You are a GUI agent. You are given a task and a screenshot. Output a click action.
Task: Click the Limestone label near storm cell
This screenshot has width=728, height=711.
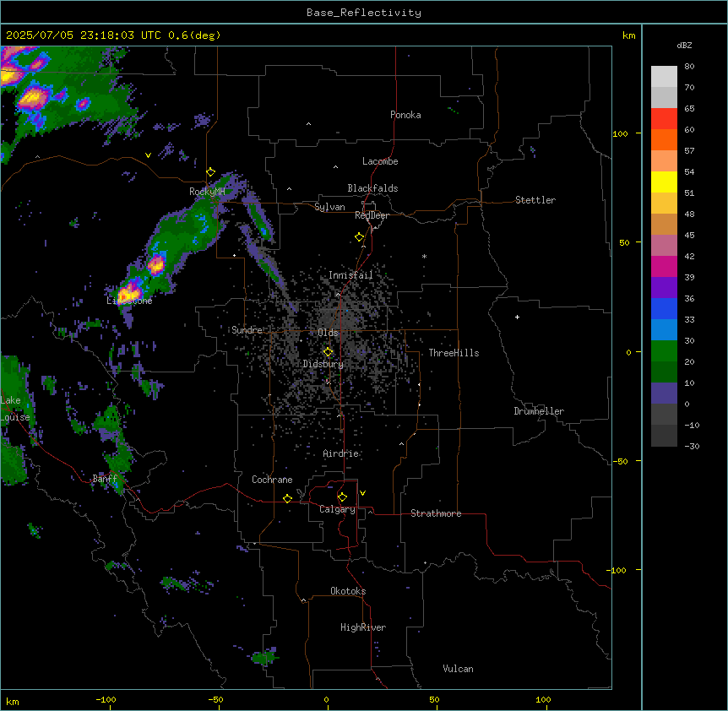tap(129, 301)
